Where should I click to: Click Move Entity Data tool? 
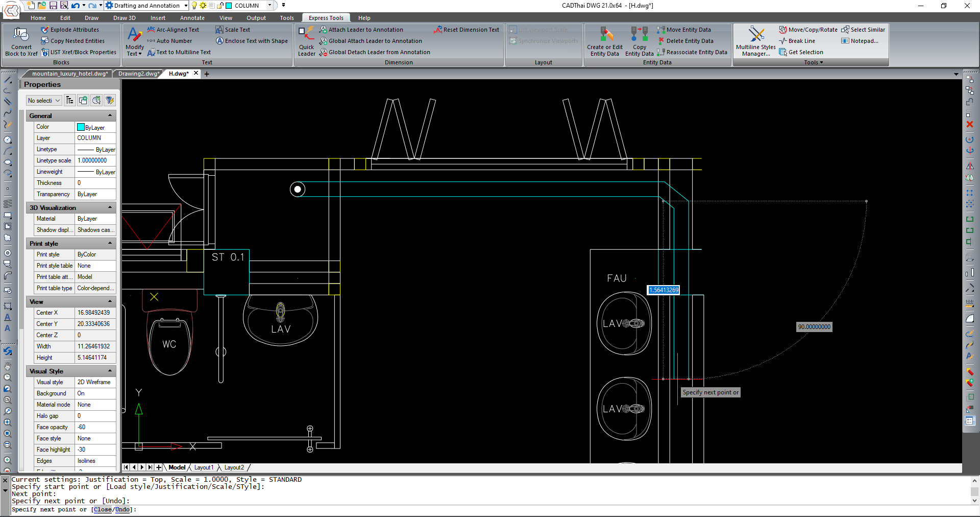coord(684,30)
